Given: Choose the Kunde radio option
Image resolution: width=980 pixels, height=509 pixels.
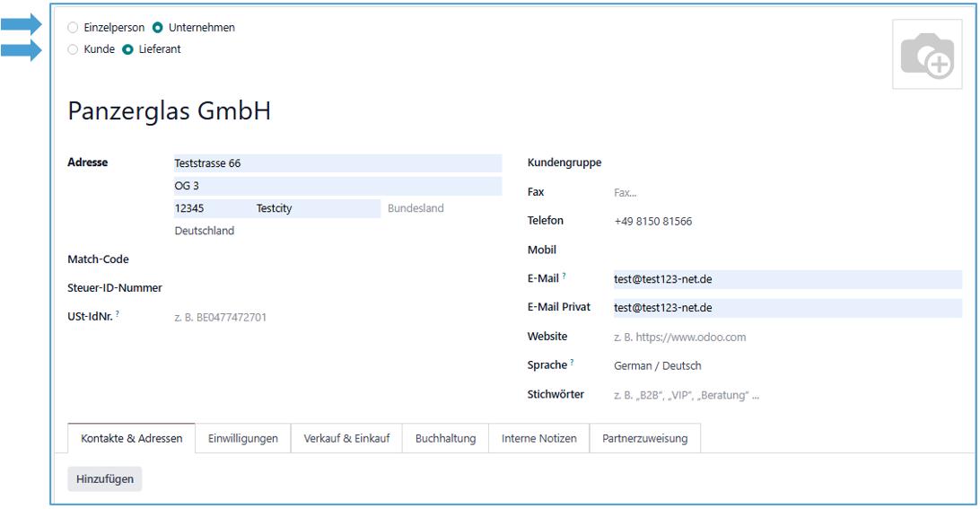Looking at the screenshot, I should tap(74, 49).
